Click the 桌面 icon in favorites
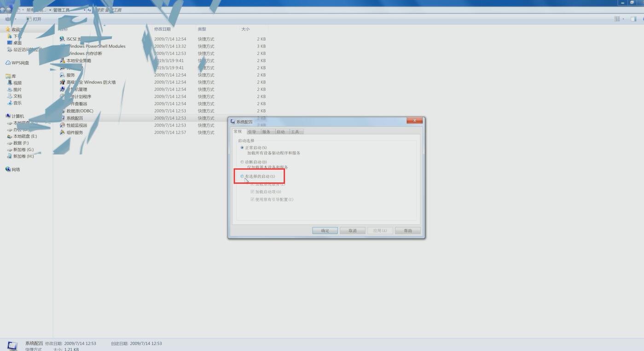The height and width of the screenshot is (351, 644). tap(10, 43)
